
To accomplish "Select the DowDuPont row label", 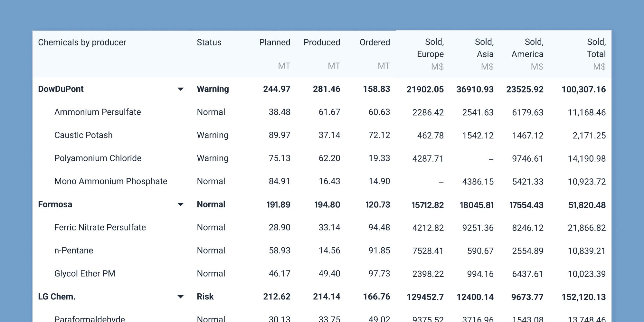I will tap(61, 89).
